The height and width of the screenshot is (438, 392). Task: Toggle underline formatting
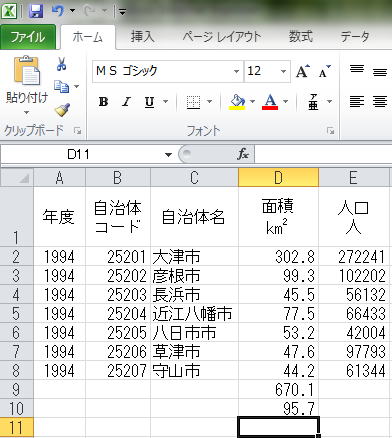click(149, 102)
